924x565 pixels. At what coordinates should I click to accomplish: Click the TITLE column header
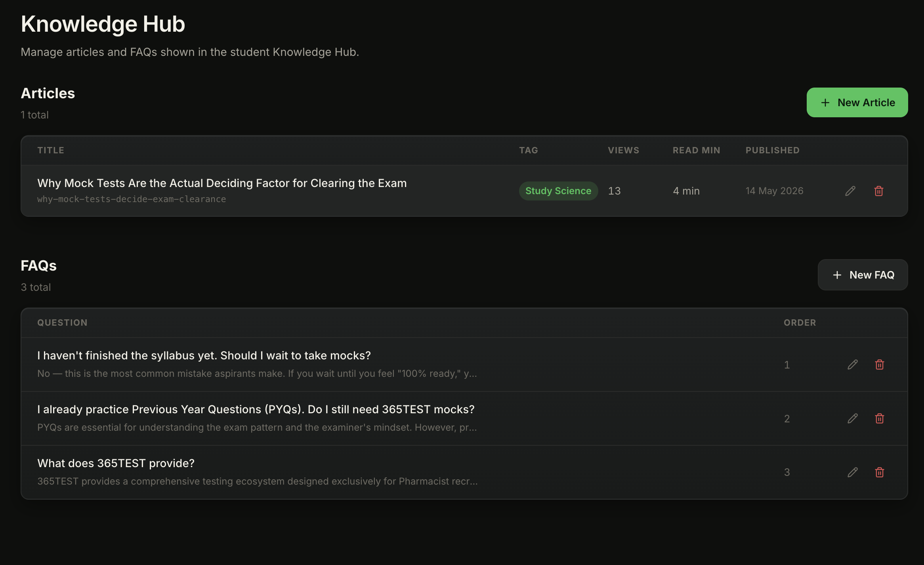(x=51, y=150)
